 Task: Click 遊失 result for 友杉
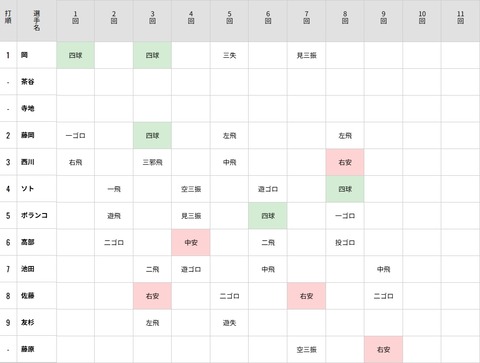coord(229,323)
